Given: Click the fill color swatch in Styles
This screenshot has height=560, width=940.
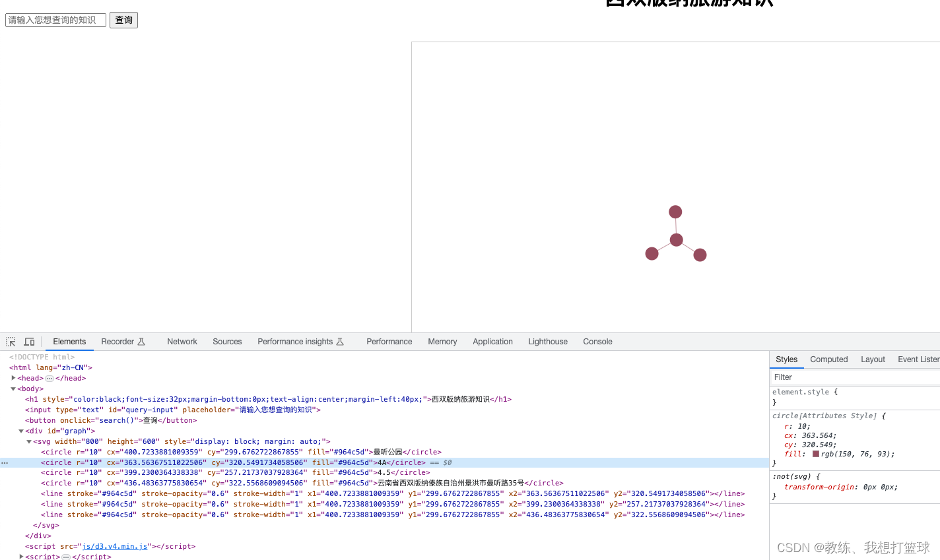Looking at the screenshot, I should pos(816,454).
